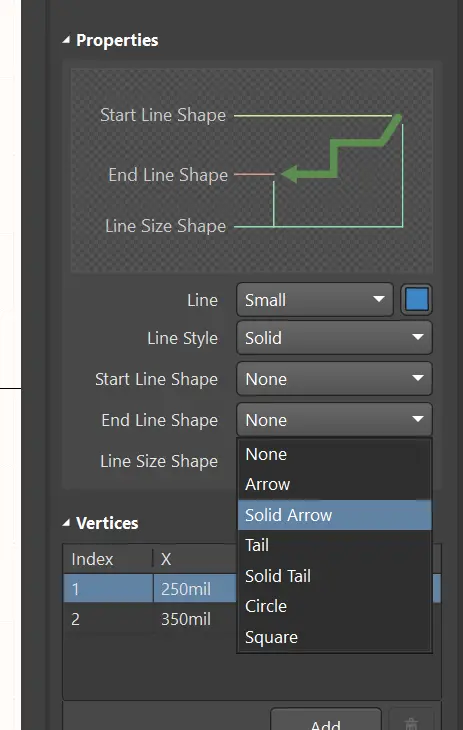This screenshot has width=463, height=730.
Task: Select None from the shape list
Action: point(334,454)
